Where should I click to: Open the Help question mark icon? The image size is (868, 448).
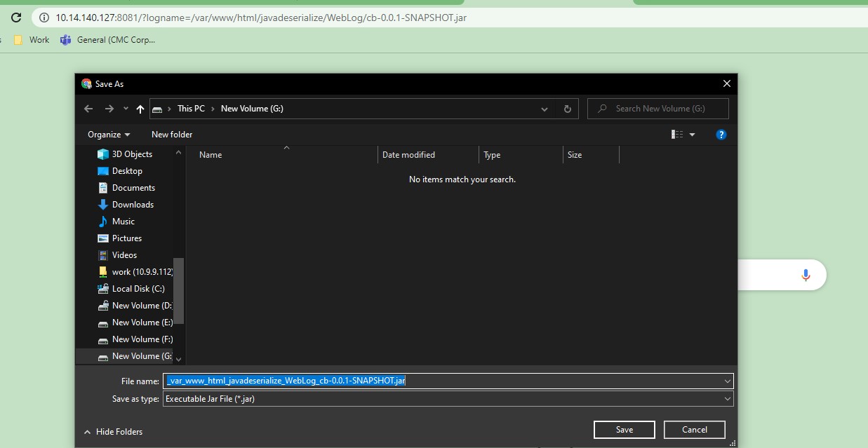point(721,135)
